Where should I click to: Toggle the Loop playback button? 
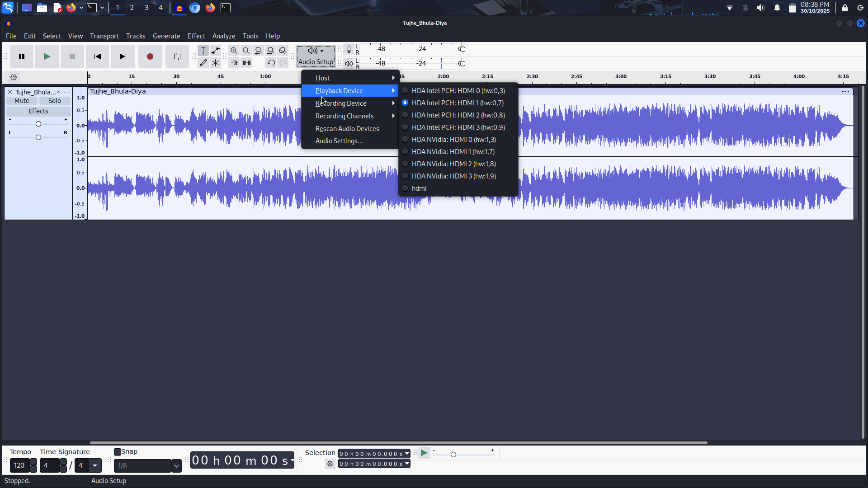[x=177, y=56]
